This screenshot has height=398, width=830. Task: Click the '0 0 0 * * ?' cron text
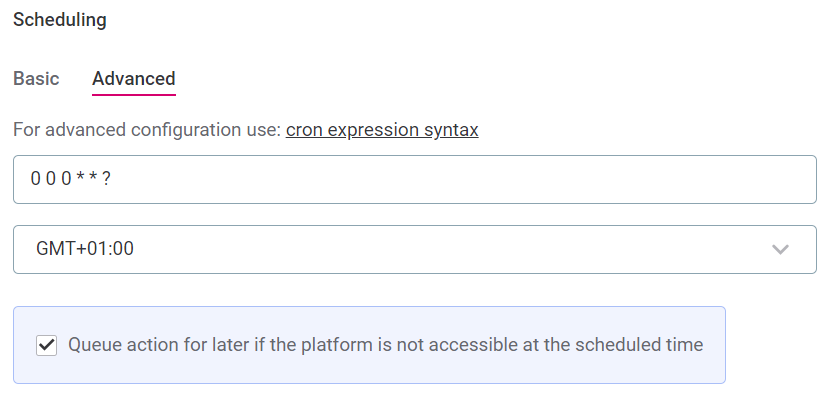click(x=70, y=179)
